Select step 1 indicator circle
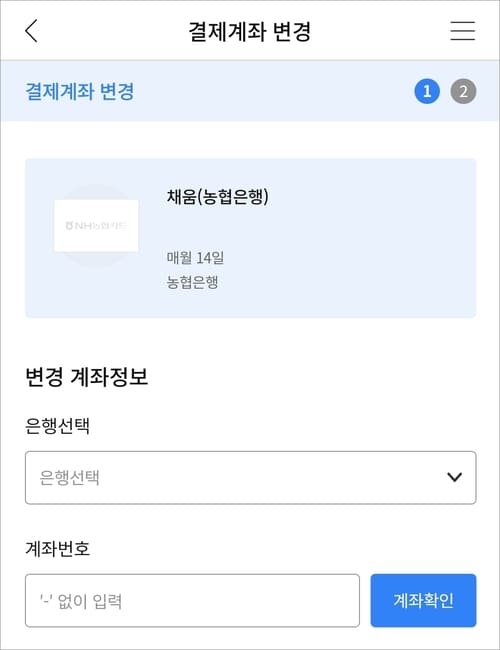Screen dimensions: 500x650 [x=427, y=91]
